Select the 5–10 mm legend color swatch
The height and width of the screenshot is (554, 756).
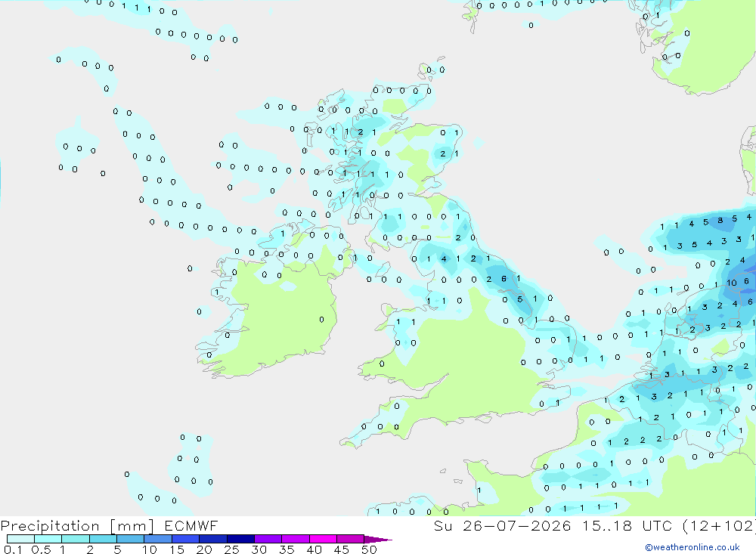130,539
